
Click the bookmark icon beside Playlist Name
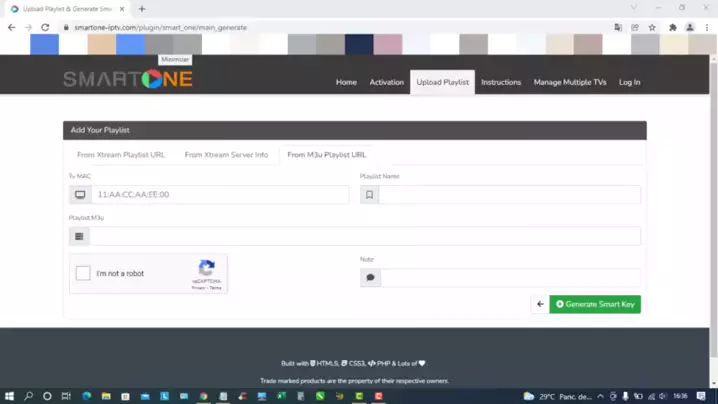click(x=370, y=195)
